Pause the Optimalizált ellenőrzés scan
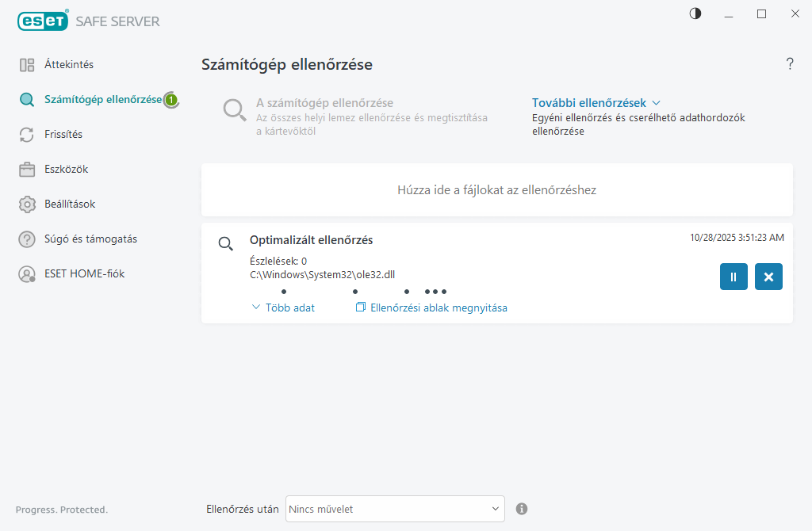The width and height of the screenshot is (812, 531). pos(733,277)
